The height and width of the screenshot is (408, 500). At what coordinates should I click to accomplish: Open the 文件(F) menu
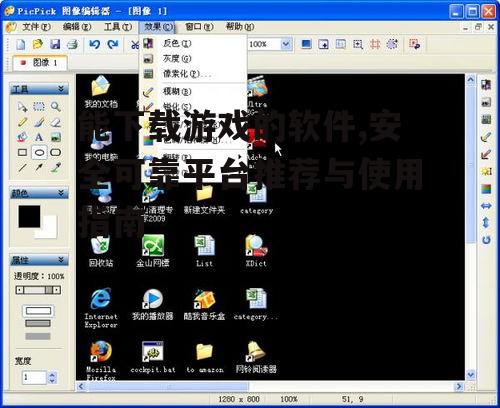pos(36,27)
